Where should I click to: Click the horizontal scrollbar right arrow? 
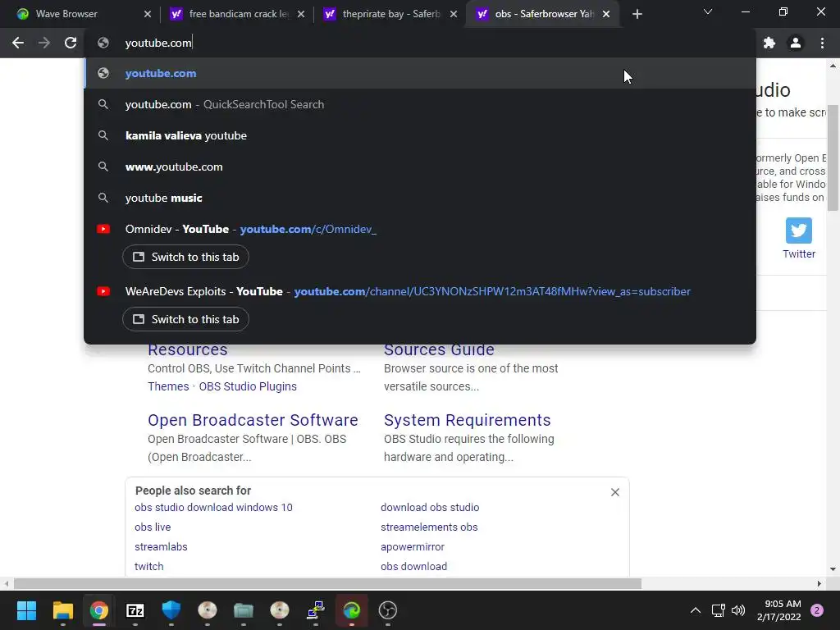click(x=819, y=583)
